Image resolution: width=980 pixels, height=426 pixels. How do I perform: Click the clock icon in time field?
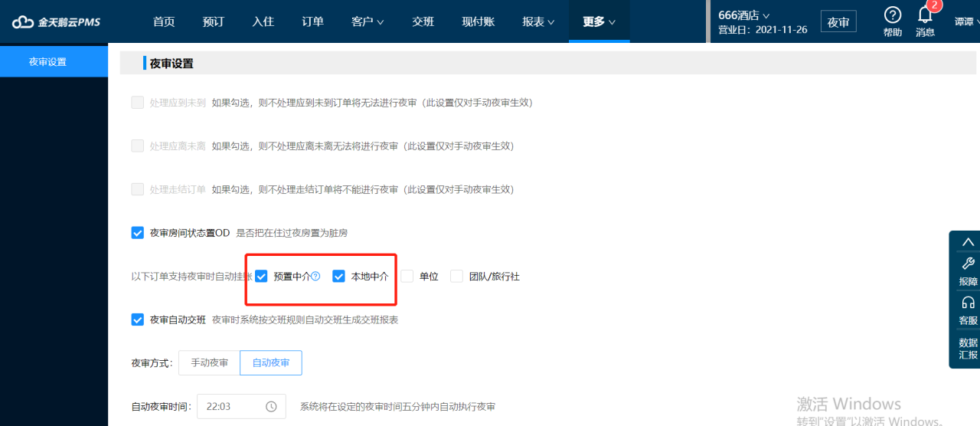[x=271, y=407]
